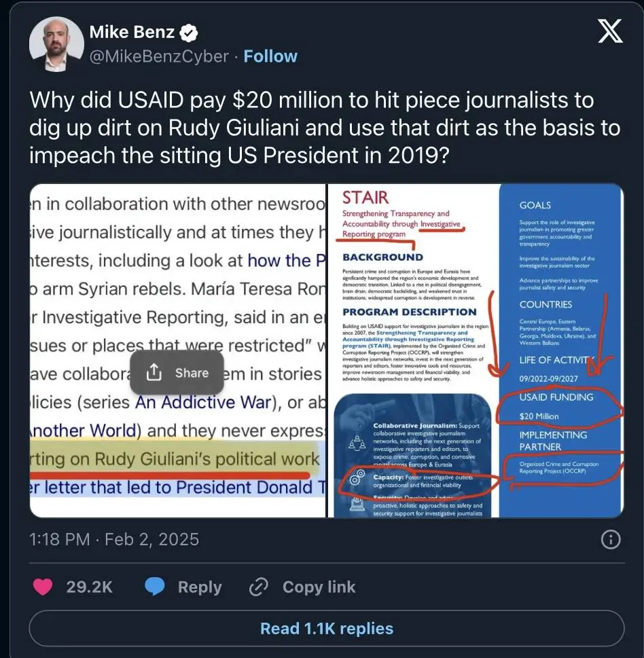
Task: Click the @MikeBenzCyber handle
Action: coord(159,56)
